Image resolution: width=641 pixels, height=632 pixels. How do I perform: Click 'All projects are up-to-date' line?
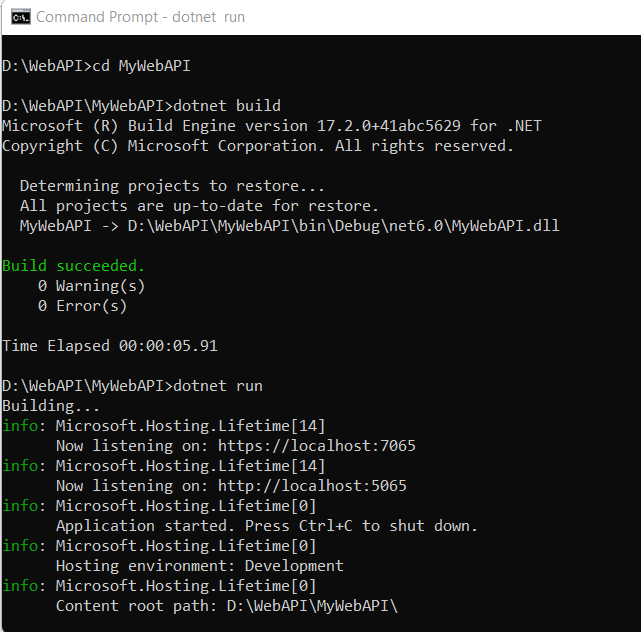199,206
